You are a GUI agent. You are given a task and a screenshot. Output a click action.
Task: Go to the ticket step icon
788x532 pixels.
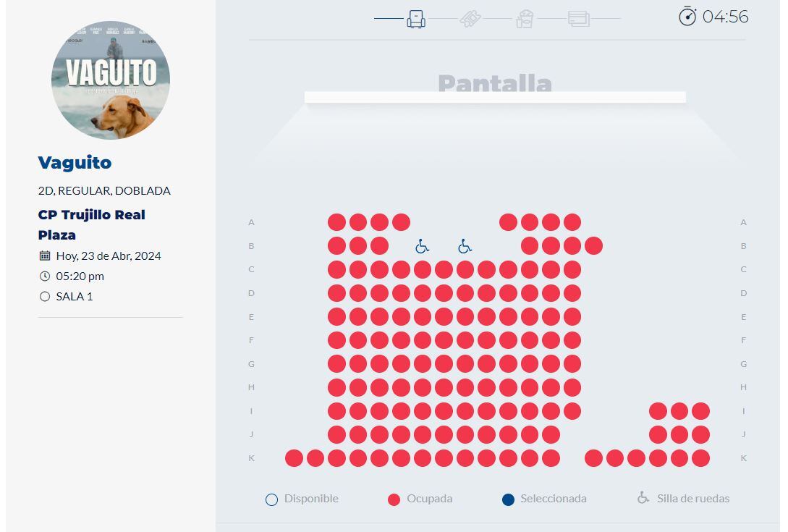tap(470, 18)
